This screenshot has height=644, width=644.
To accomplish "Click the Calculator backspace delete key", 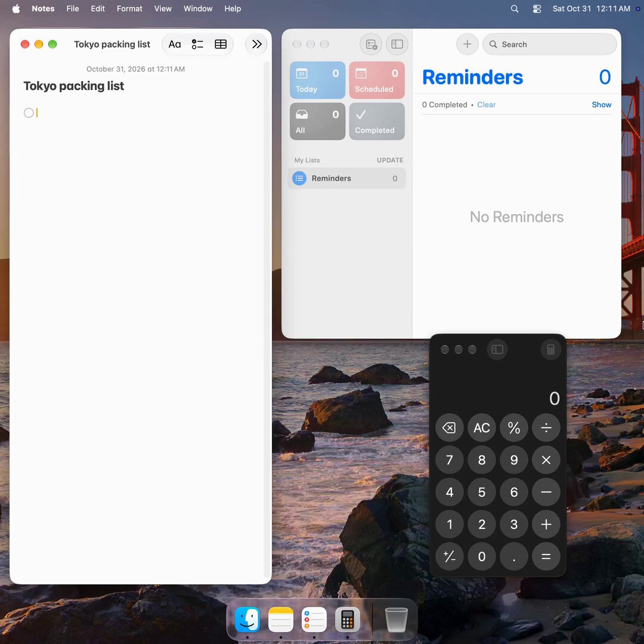I will 450,428.
